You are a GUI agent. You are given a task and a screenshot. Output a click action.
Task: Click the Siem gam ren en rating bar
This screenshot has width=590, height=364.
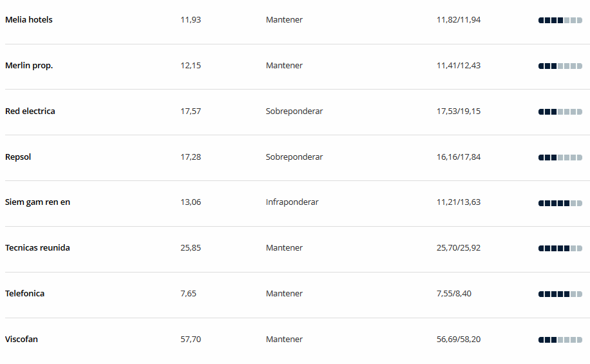(560, 204)
